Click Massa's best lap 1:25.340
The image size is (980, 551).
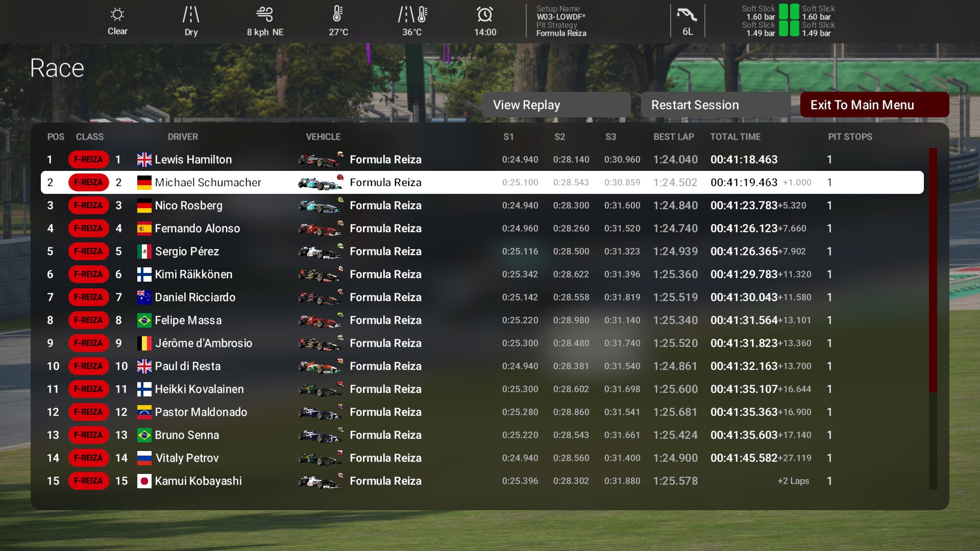tap(675, 320)
